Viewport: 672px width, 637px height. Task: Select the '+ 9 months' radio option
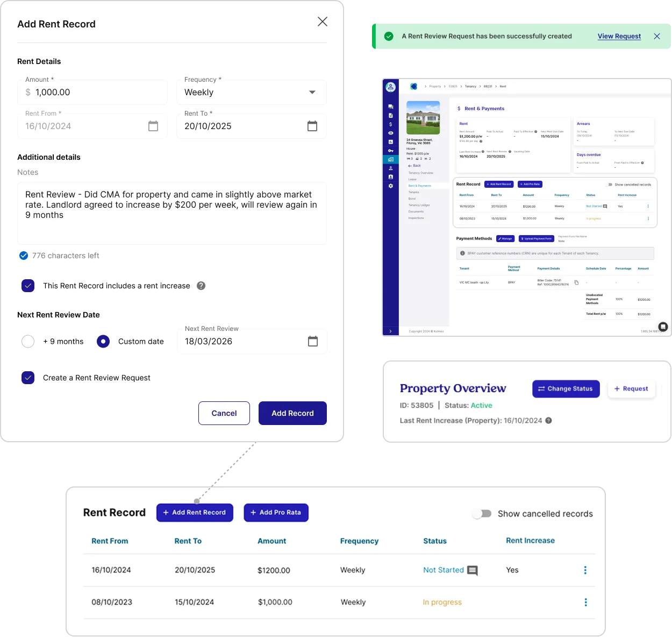tap(28, 341)
